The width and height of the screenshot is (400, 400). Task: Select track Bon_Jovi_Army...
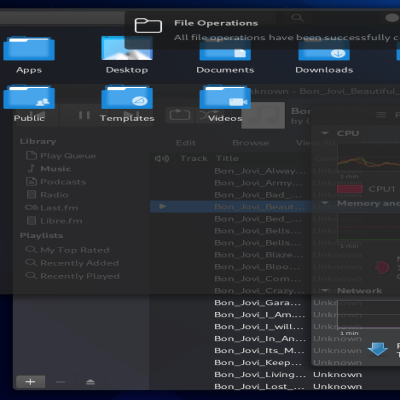point(258,183)
